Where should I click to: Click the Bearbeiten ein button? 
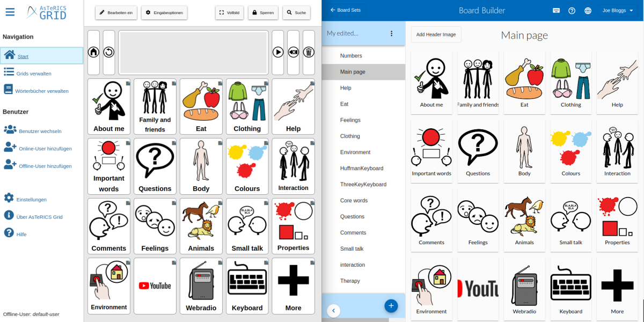pyautogui.click(x=116, y=12)
